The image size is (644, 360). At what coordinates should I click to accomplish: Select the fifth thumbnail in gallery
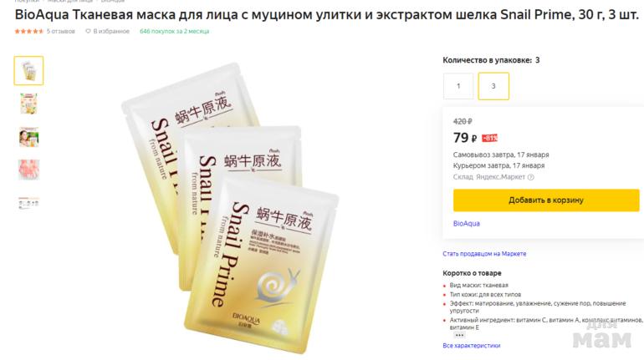(28, 203)
